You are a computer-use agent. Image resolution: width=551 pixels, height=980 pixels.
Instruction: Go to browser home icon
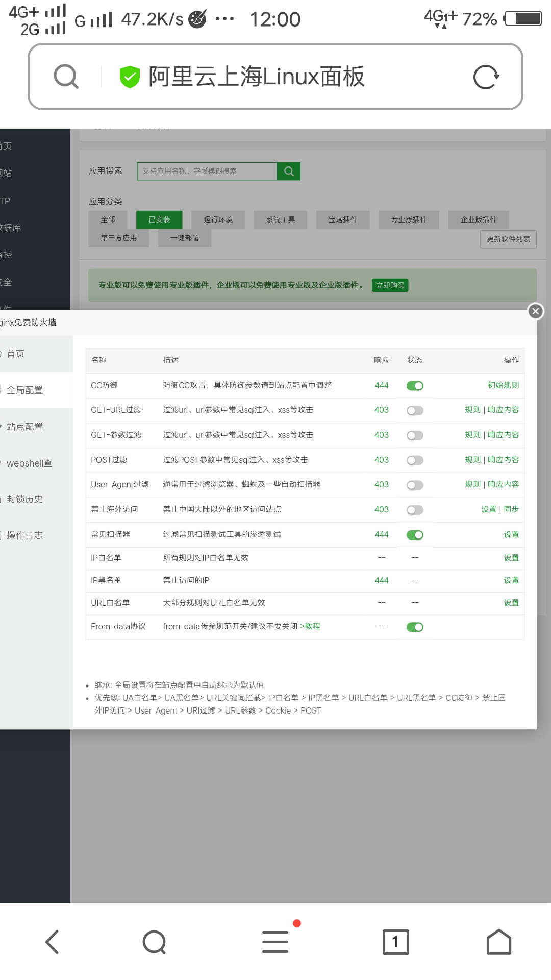click(499, 942)
